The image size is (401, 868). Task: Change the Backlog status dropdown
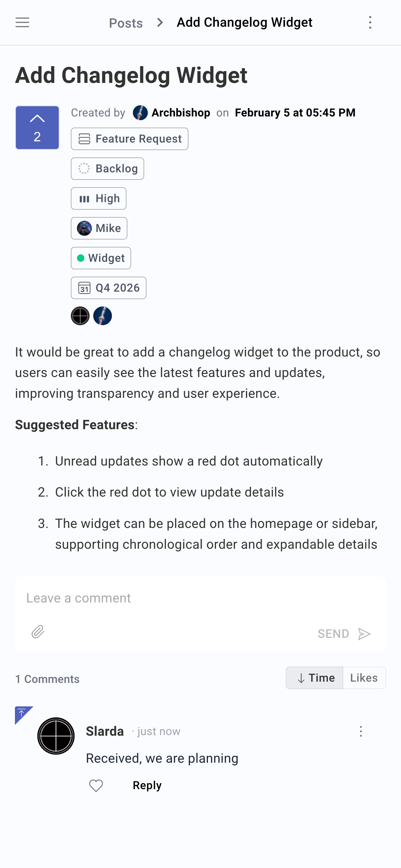pyautogui.click(x=108, y=169)
